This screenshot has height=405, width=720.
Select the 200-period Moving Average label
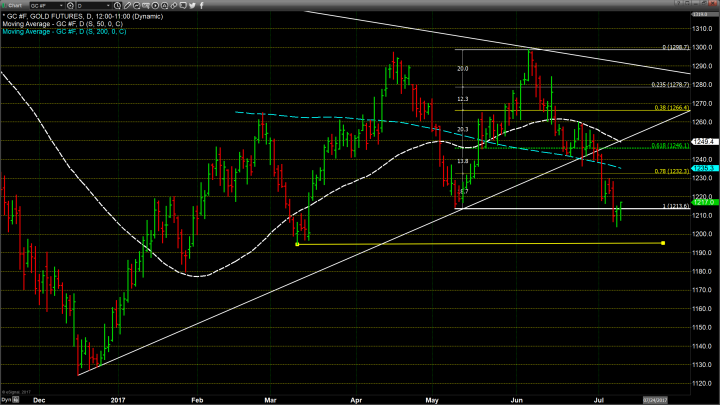[x=64, y=32]
